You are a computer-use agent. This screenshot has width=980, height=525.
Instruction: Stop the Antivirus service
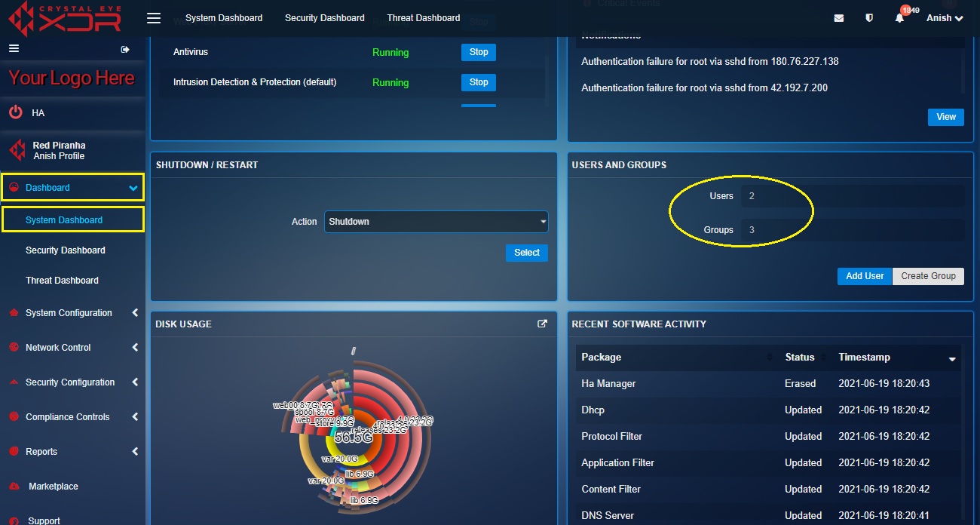(479, 52)
